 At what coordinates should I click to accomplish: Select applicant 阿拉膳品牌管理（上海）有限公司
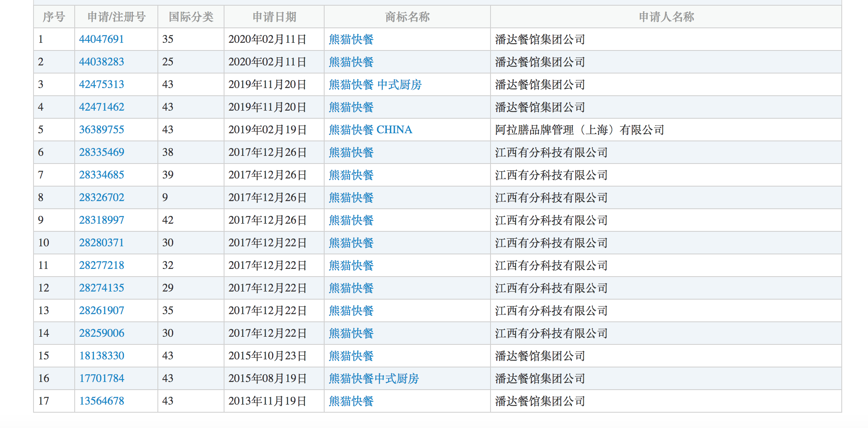579,130
